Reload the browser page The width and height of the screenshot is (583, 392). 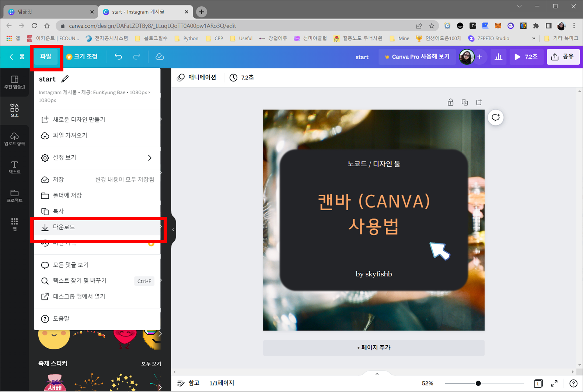tap(34, 26)
